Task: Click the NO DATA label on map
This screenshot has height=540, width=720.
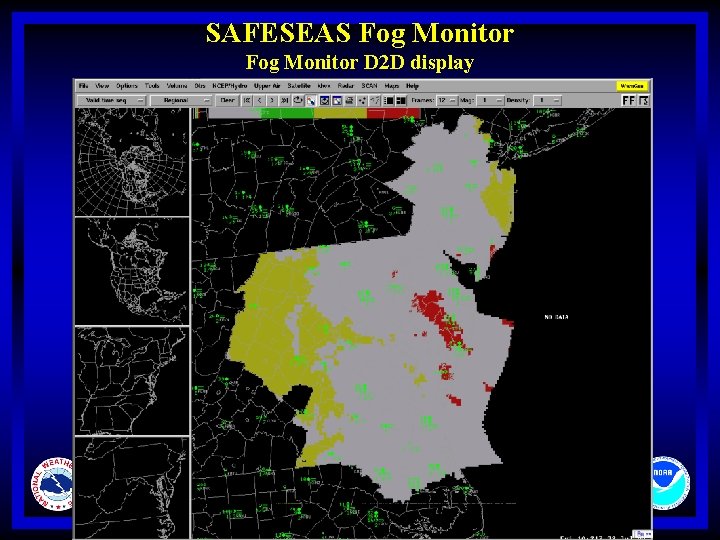Action: (556, 317)
